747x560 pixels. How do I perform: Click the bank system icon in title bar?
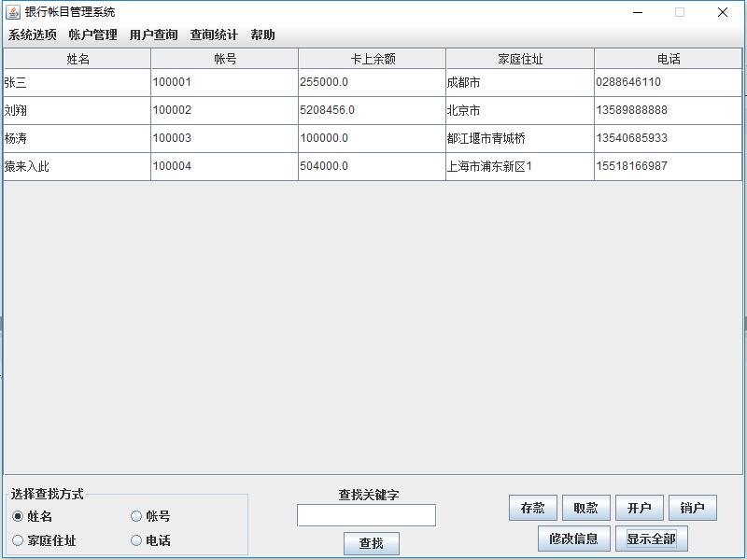pyautogui.click(x=15, y=12)
